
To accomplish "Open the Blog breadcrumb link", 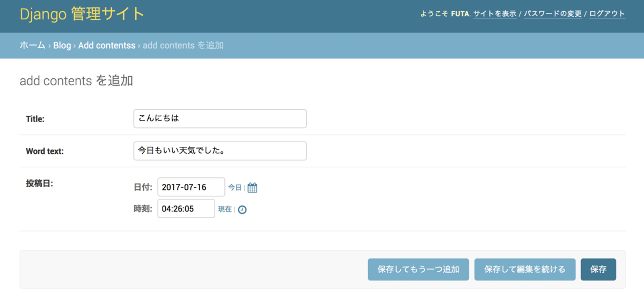I will pyautogui.click(x=62, y=46).
